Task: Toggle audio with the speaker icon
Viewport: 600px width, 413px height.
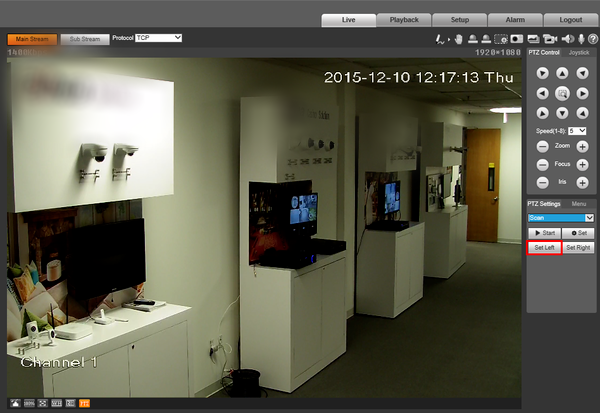Action: (x=567, y=39)
